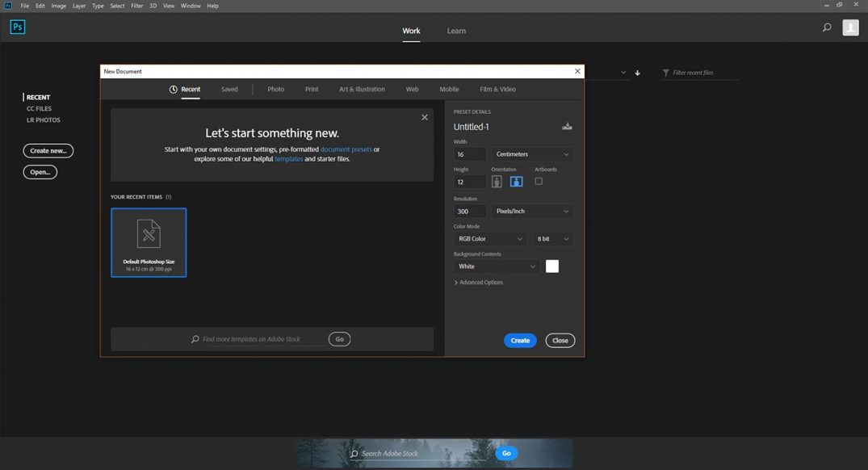Switch to portrait orientation
This screenshot has height=470, width=868.
click(497, 181)
